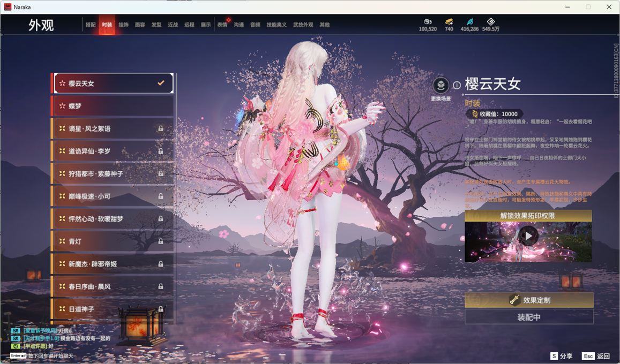
Task: Play the skin effect preview video
Action: coord(528,236)
